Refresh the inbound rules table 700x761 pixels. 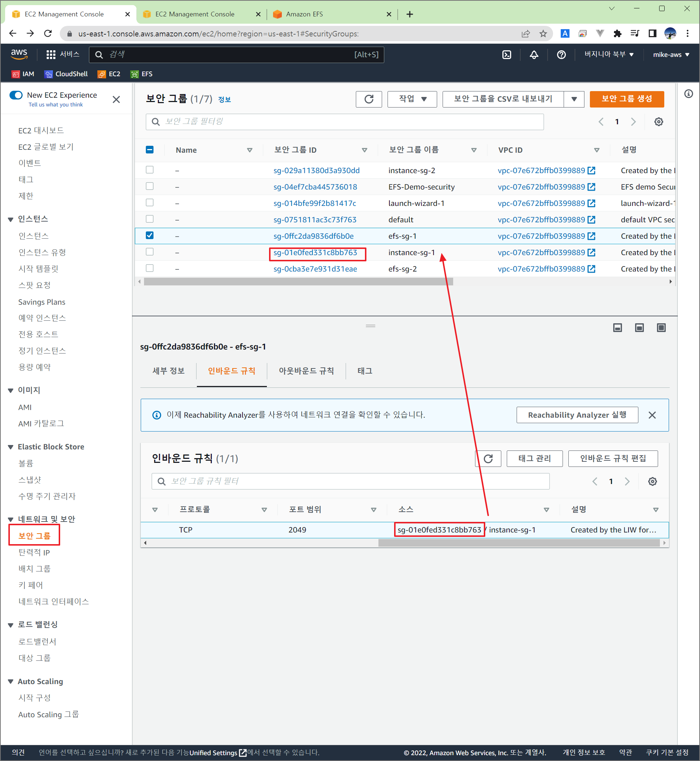[x=488, y=458]
